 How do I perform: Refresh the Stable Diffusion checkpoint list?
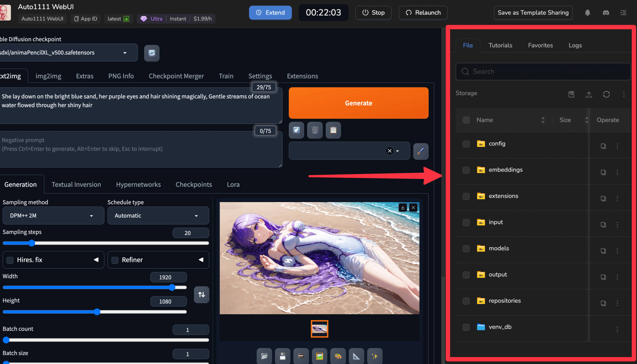coord(151,53)
